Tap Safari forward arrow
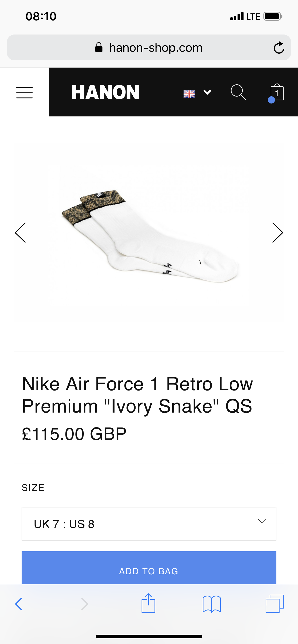Image resolution: width=298 pixels, height=644 pixels. point(85,604)
